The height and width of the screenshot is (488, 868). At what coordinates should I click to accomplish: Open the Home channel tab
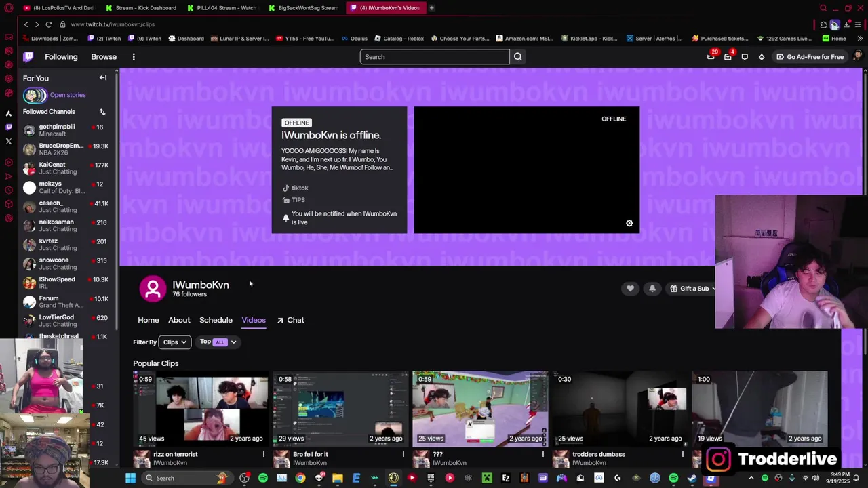tap(149, 320)
